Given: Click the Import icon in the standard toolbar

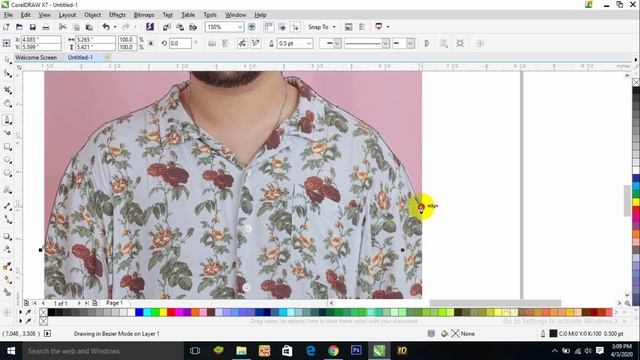Looking at the screenshot, I should point(167,27).
